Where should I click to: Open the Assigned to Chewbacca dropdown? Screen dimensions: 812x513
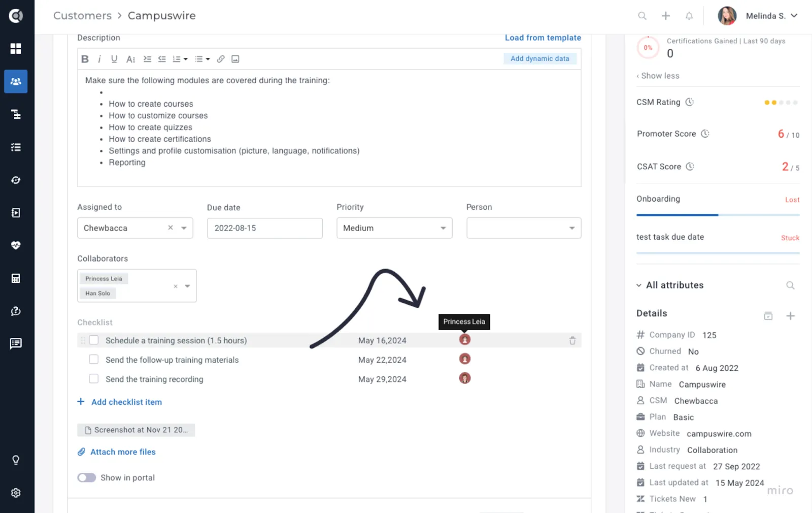[x=184, y=228]
